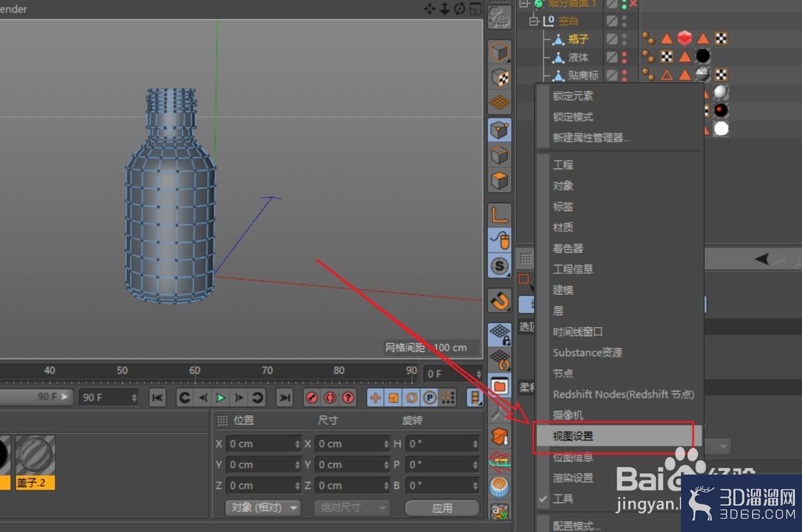Image resolution: width=802 pixels, height=532 pixels.
Task: Click the Planar Workplane rotate icon
Action: pos(500,359)
